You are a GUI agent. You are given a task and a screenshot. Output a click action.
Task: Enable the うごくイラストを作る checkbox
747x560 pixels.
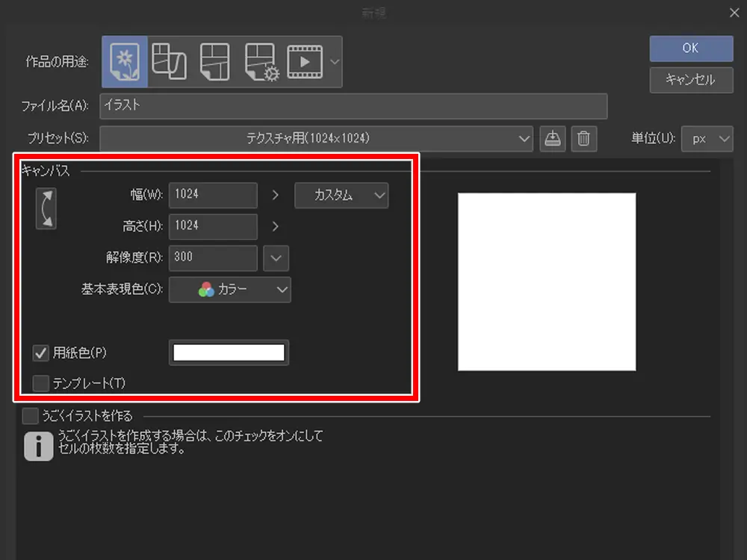click(x=30, y=416)
